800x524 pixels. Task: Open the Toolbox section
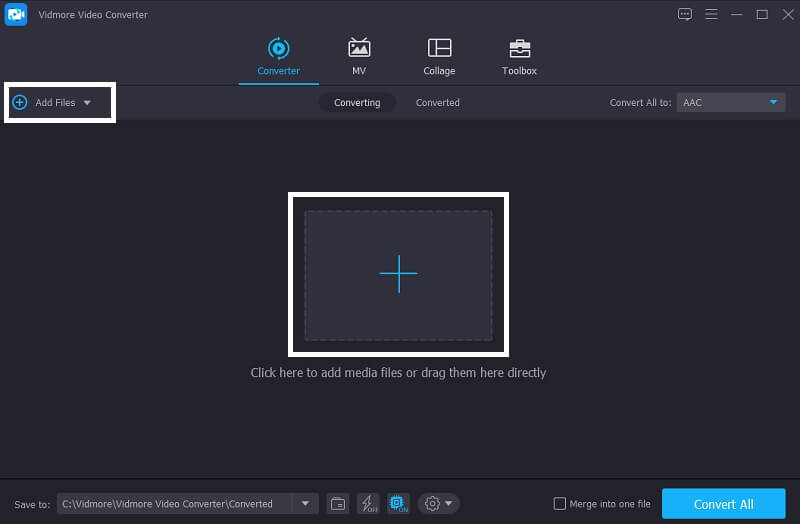point(519,57)
